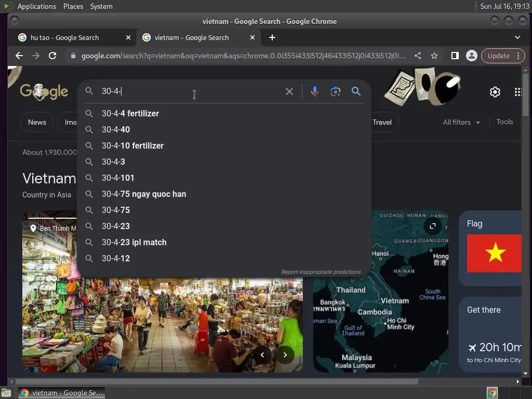Click the Tools button
Image resolution: width=532 pixels, height=399 pixels.
504,122
